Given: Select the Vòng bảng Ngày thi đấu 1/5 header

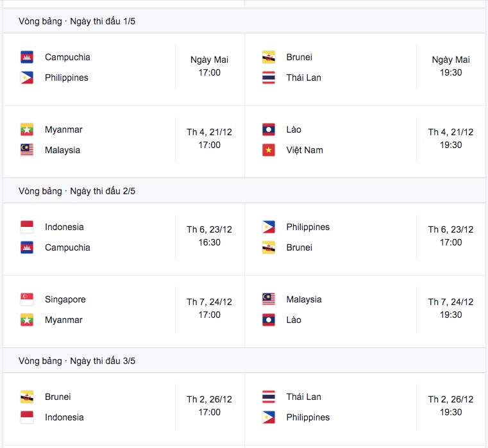Looking at the screenshot, I should coord(244,21).
